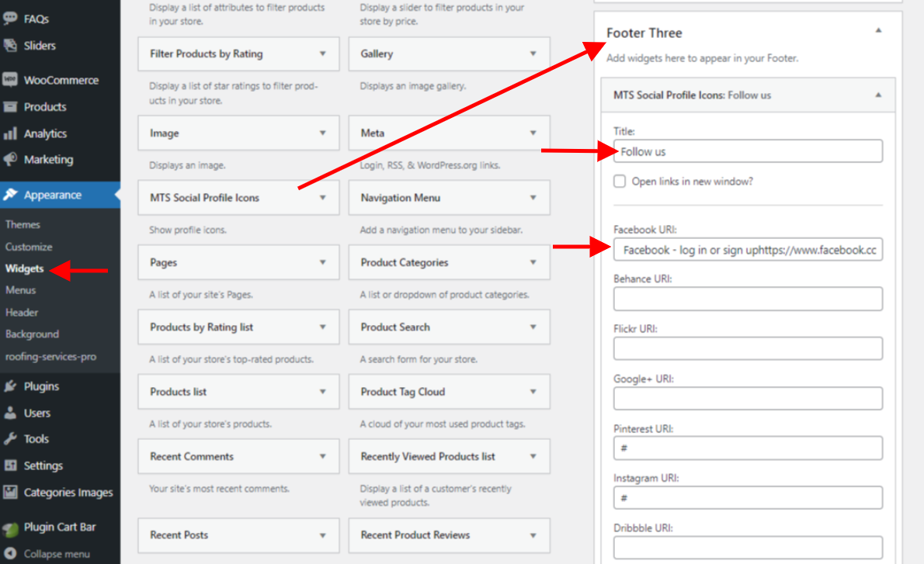The height and width of the screenshot is (564, 924).
Task: Expand the Recent Product Reviews widget arrow
Action: pyautogui.click(x=533, y=536)
